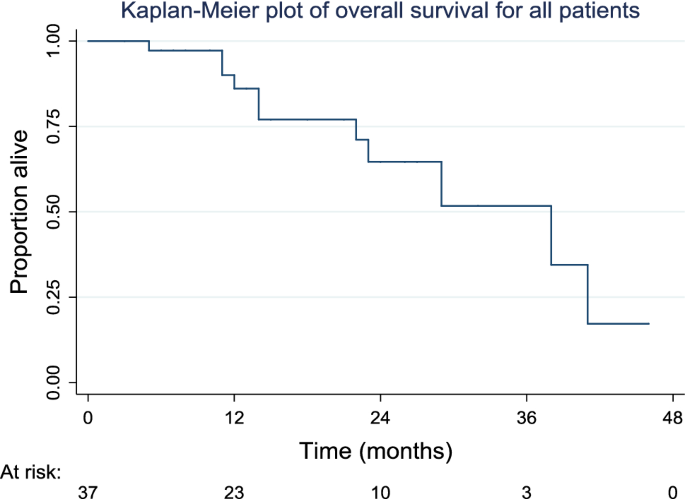Select the at-risk count 10
Image resolution: width=685 pixels, height=499 pixels.
(380, 489)
